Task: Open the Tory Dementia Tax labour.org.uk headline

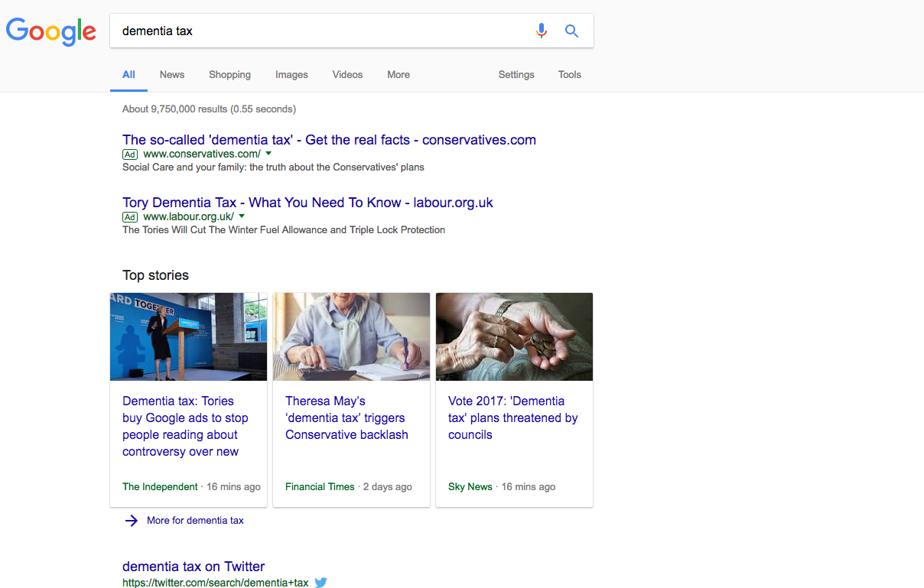Action: click(307, 203)
